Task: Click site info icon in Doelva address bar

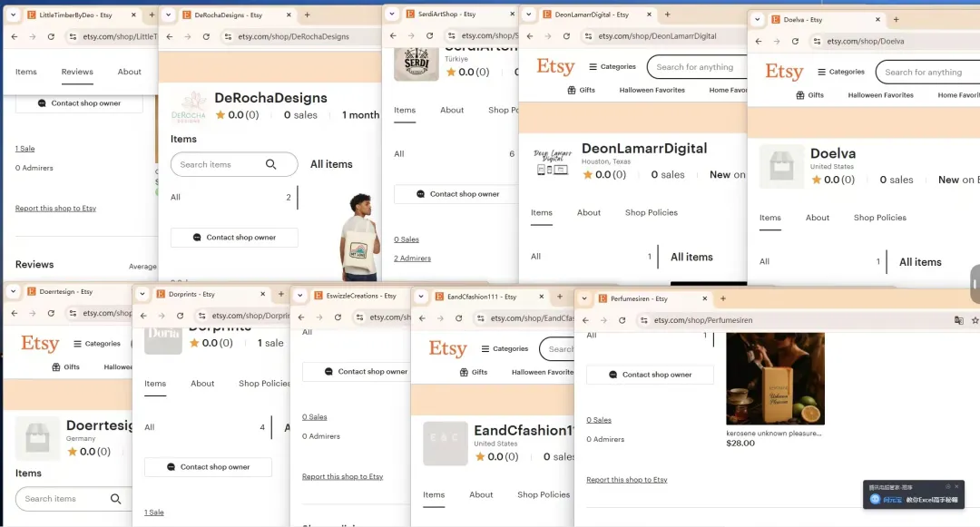Action: (x=817, y=41)
